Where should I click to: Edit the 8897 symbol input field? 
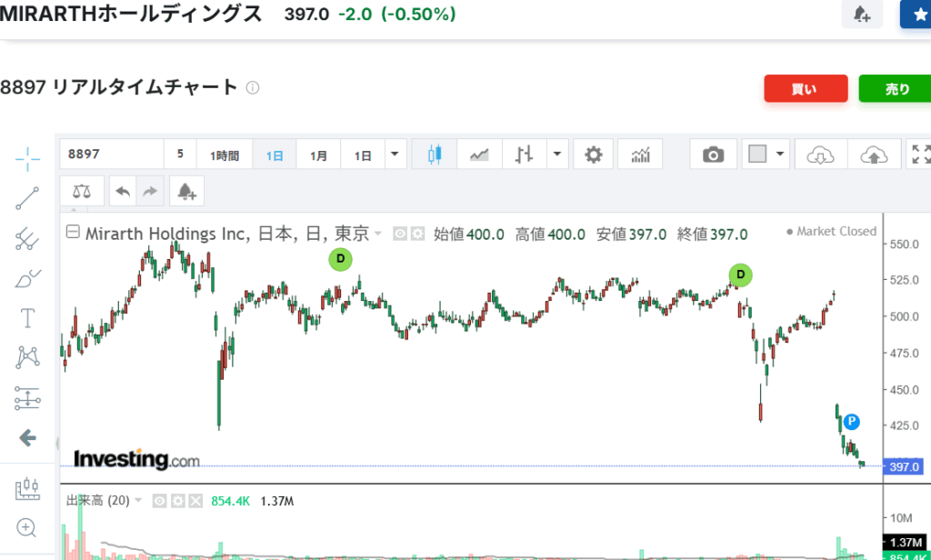(112, 155)
